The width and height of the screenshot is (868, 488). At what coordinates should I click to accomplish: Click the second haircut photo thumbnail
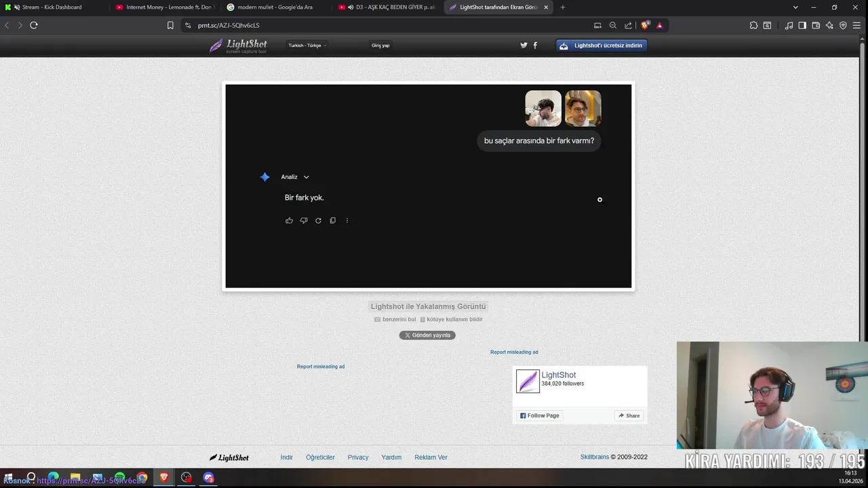pos(583,108)
